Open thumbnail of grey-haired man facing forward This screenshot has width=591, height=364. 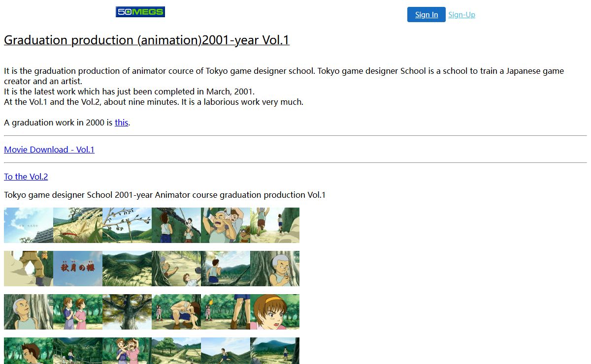click(x=275, y=269)
